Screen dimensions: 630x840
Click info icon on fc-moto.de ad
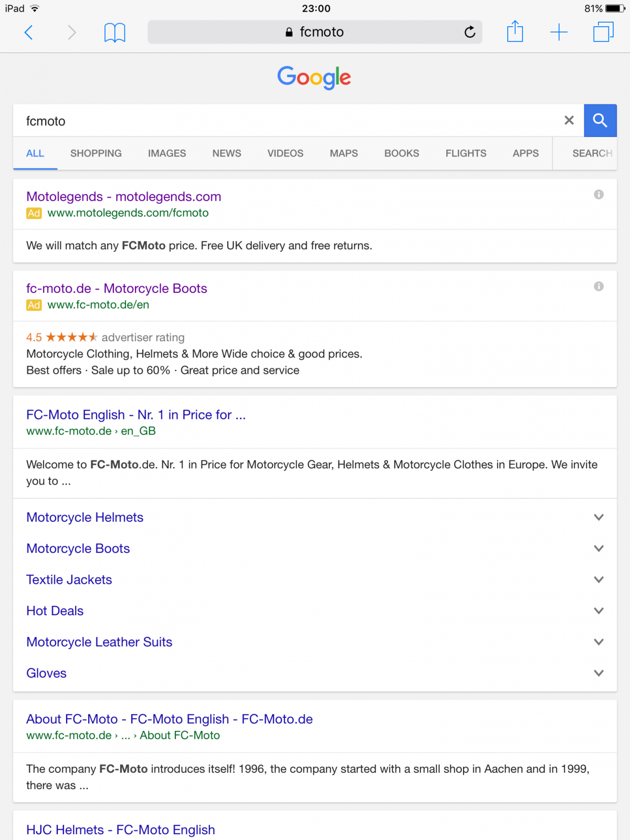pyautogui.click(x=598, y=287)
